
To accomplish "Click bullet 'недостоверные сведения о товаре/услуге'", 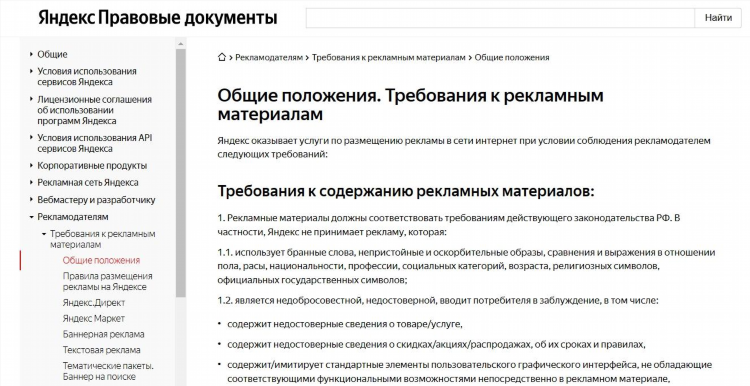I will point(345,324).
